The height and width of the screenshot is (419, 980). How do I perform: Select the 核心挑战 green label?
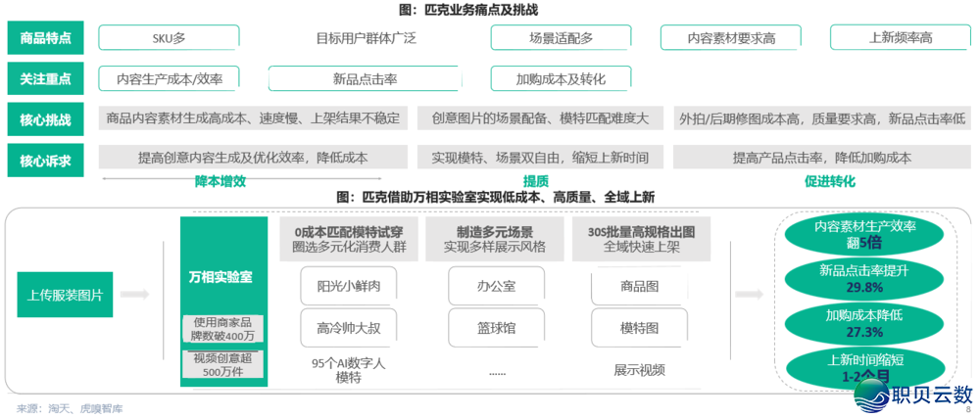(45, 119)
